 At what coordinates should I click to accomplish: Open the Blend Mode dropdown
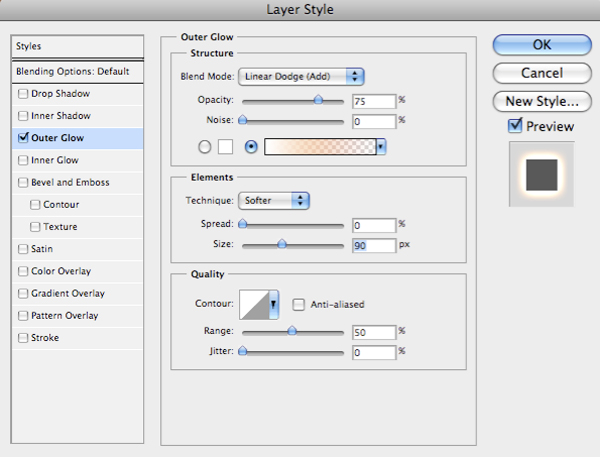(x=301, y=77)
